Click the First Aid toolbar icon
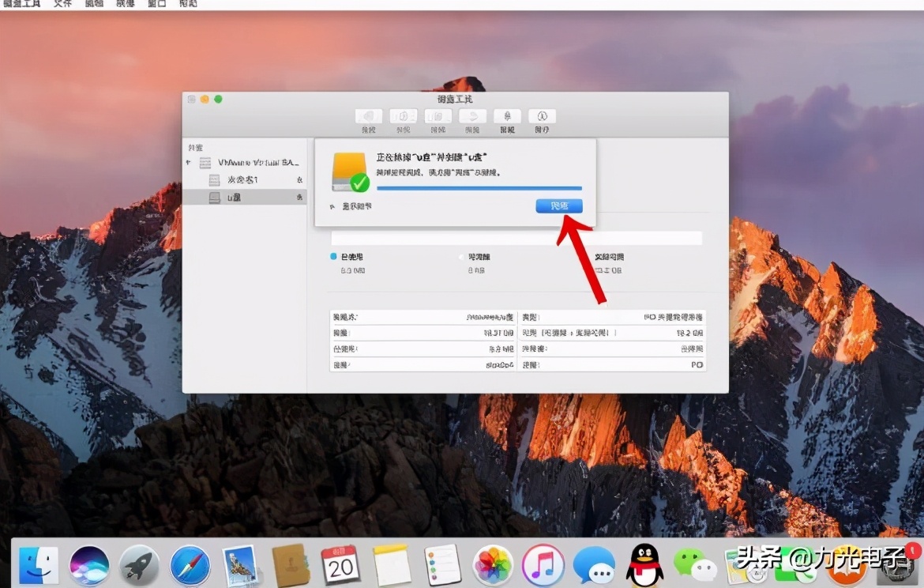This screenshot has height=588, width=924. pos(368,117)
